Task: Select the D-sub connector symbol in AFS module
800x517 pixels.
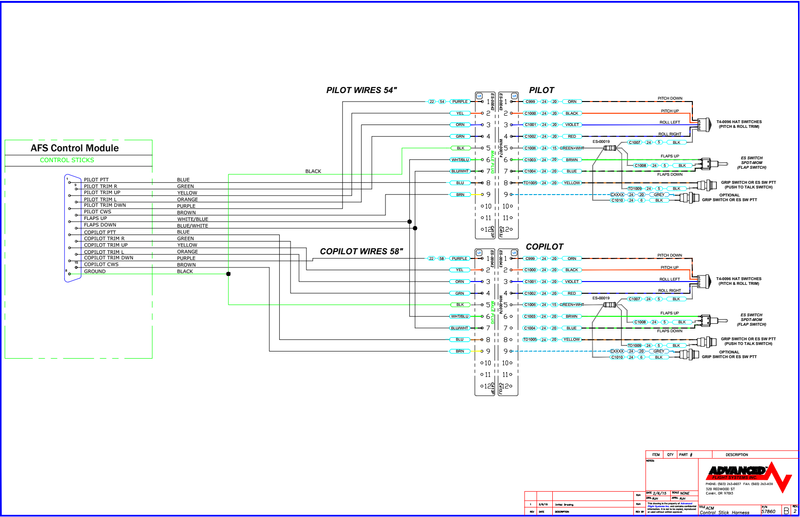Action: pyautogui.click(x=69, y=226)
